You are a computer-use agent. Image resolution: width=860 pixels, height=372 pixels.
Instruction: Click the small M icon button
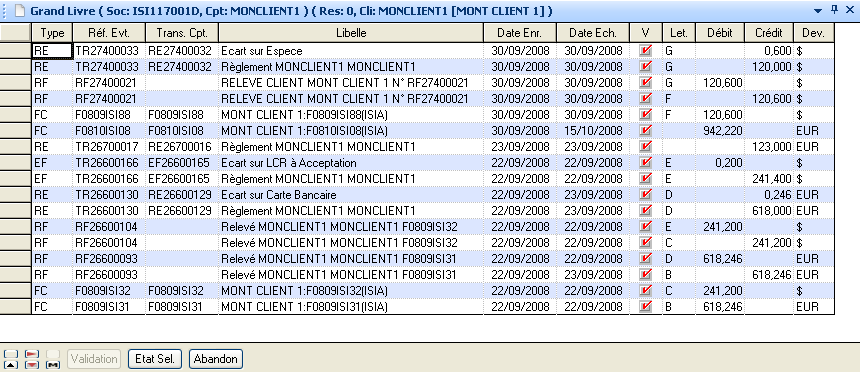53,365
